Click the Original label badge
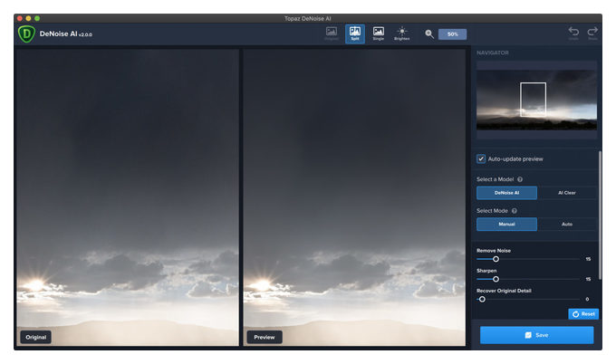 click(35, 338)
